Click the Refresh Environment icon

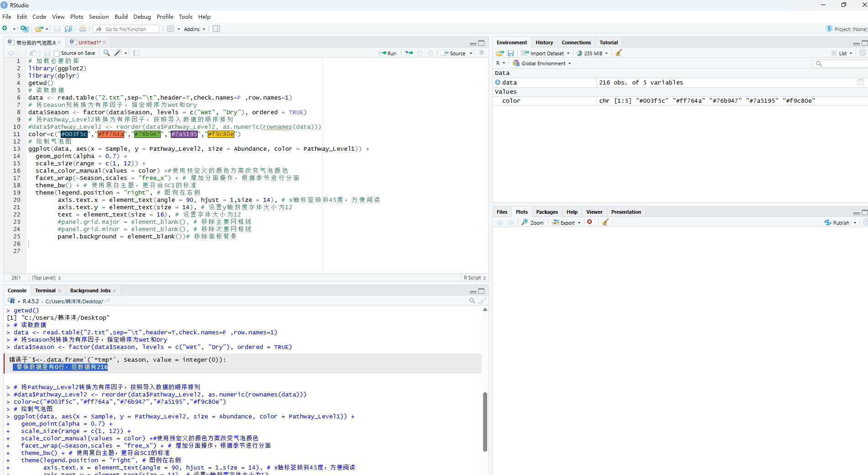863,53
